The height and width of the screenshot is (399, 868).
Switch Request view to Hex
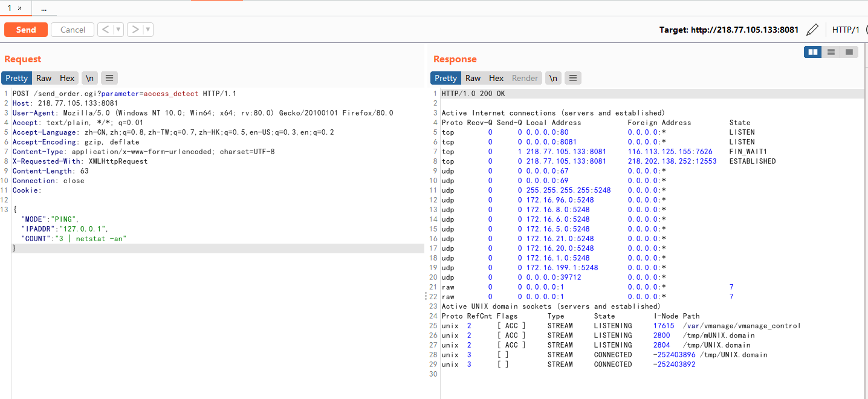[x=67, y=78]
